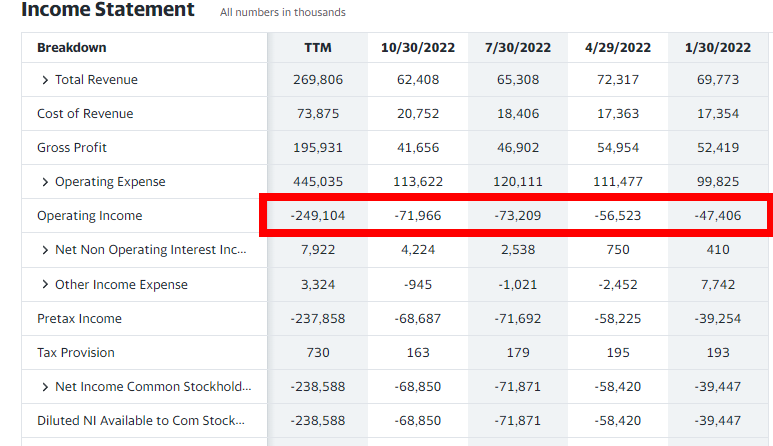Select interest income value 410
773x446 pixels.
[x=718, y=250]
